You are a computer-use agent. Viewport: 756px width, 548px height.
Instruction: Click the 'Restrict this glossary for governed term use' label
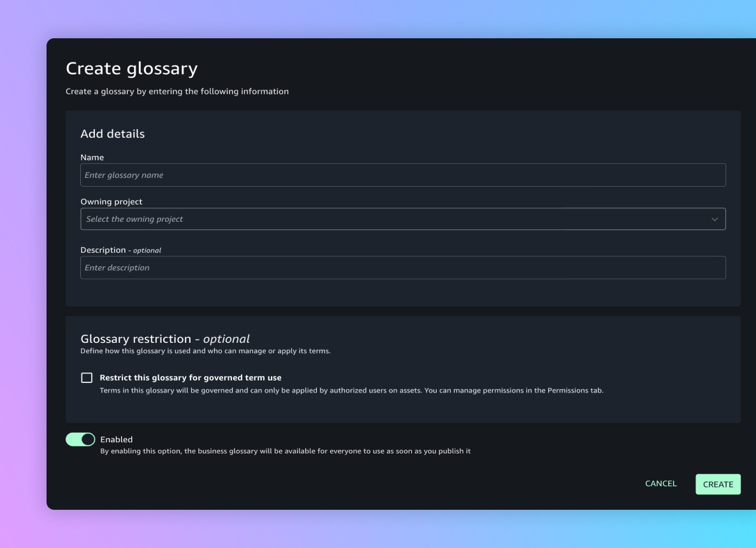(x=191, y=378)
